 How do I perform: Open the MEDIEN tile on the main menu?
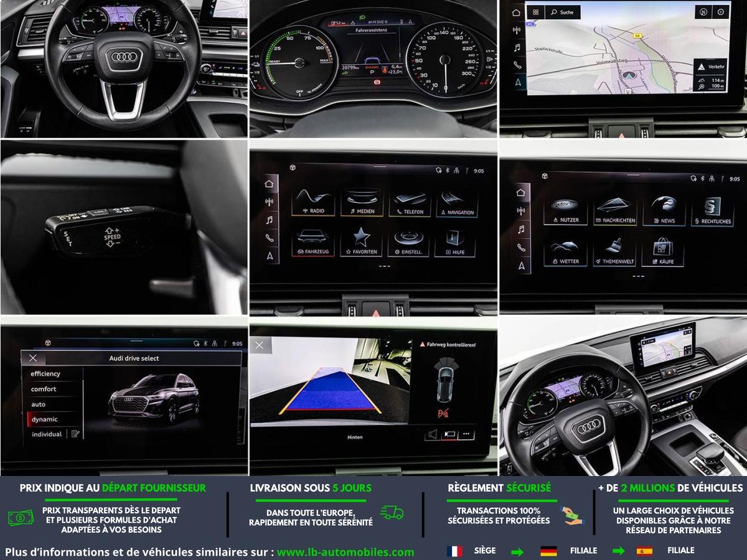(x=362, y=202)
